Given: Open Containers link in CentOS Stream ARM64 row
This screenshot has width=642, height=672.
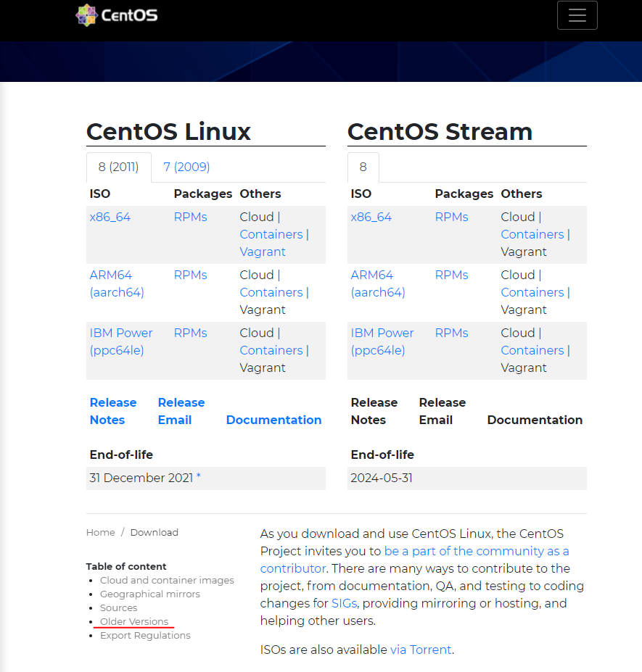Looking at the screenshot, I should 532,292.
